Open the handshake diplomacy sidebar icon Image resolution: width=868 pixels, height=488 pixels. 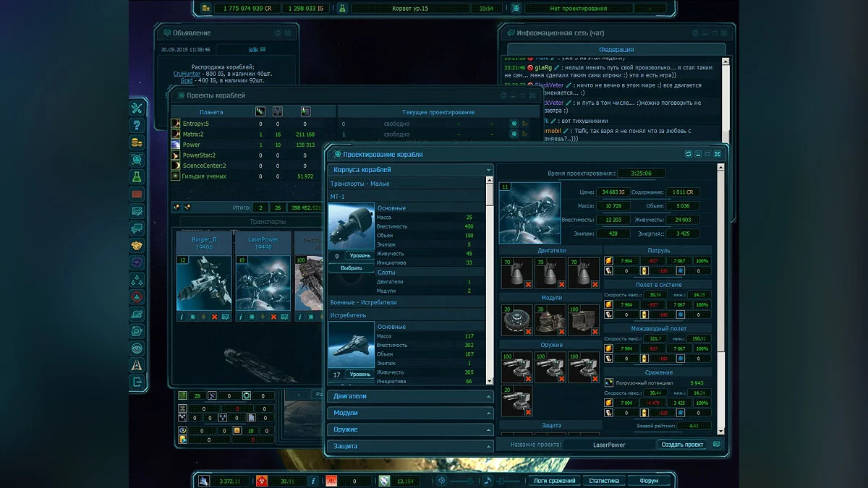point(137,246)
